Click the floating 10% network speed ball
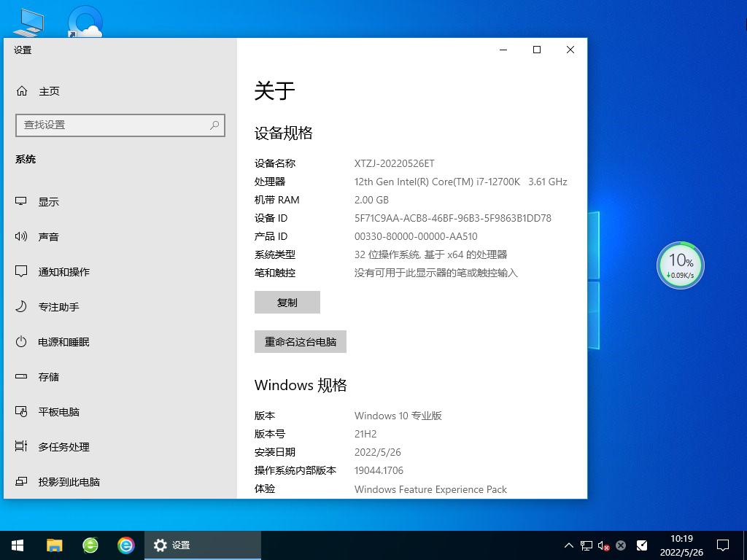This screenshot has height=560, width=747. click(680, 265)
